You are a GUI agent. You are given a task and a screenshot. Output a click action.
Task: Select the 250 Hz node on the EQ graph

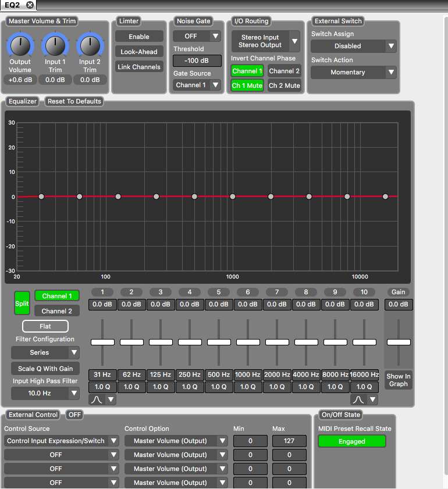(157, 197)
